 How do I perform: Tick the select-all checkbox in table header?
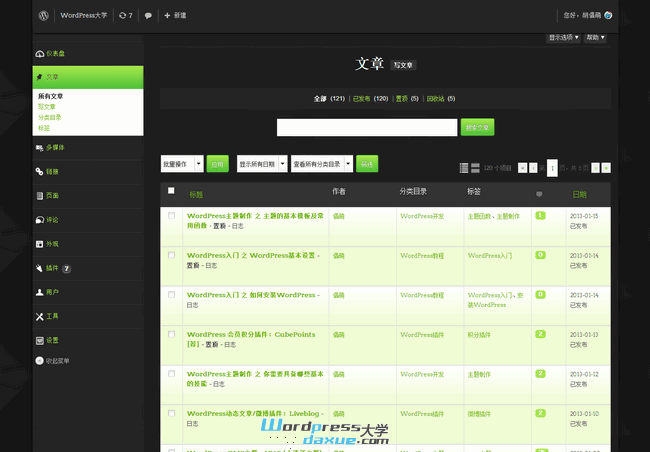pyautogui.click(x=171, y=191)
